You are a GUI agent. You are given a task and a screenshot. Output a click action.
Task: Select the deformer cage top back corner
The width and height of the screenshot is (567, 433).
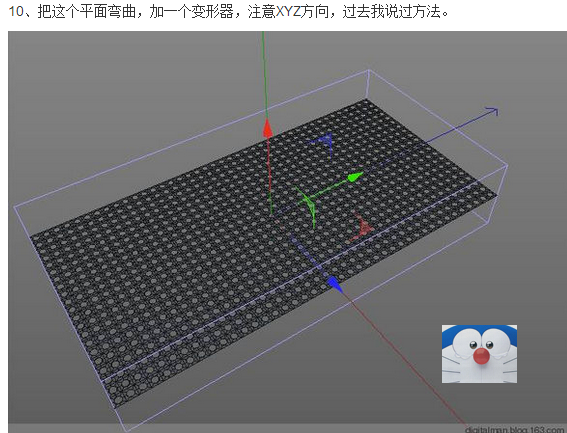click(x=368, y=70)
